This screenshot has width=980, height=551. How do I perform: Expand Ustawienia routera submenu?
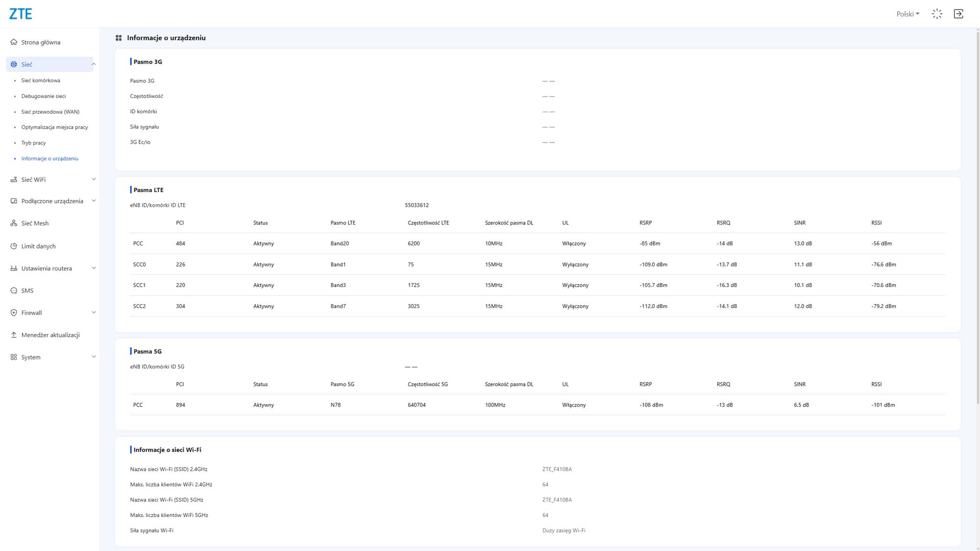(94, 268)
